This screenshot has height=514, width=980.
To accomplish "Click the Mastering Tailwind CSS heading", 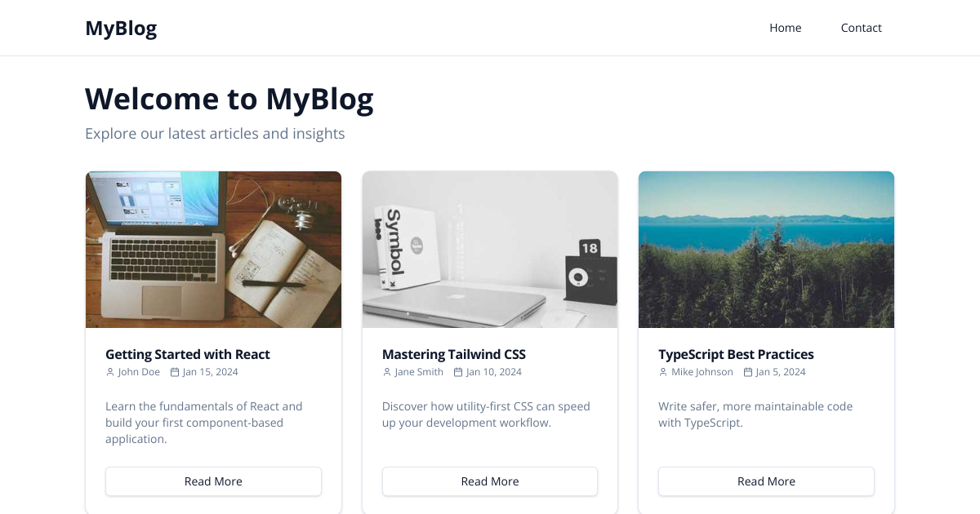I will tap(454, 354).
